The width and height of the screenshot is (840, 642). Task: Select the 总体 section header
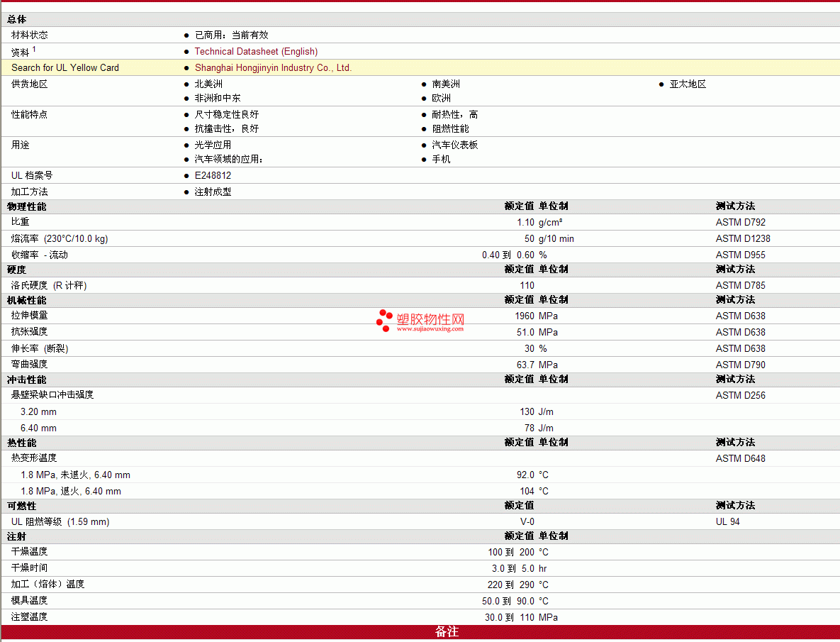click(16, 20)
